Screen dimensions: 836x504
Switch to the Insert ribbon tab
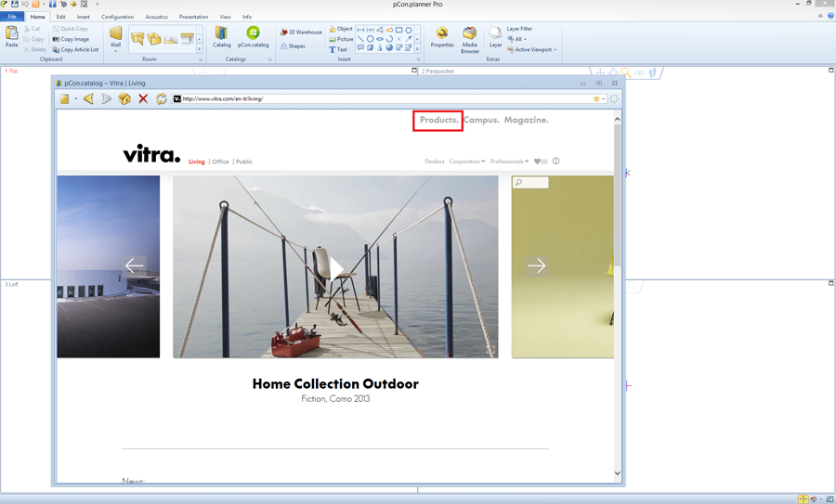pos(84,17)
